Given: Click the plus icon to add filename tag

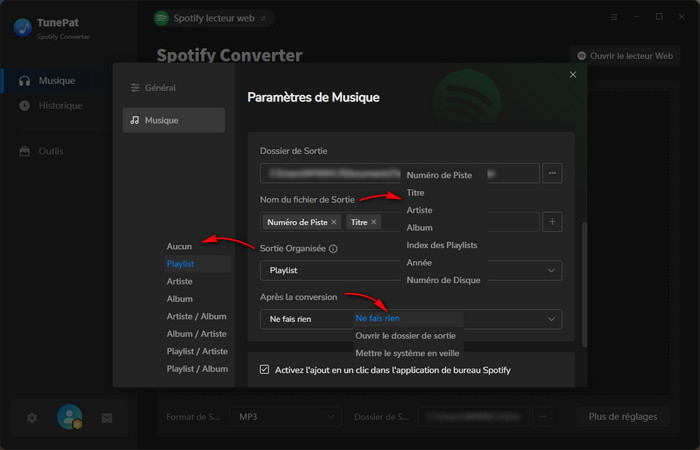Looking at the screenshot, I should coord(552,222).
